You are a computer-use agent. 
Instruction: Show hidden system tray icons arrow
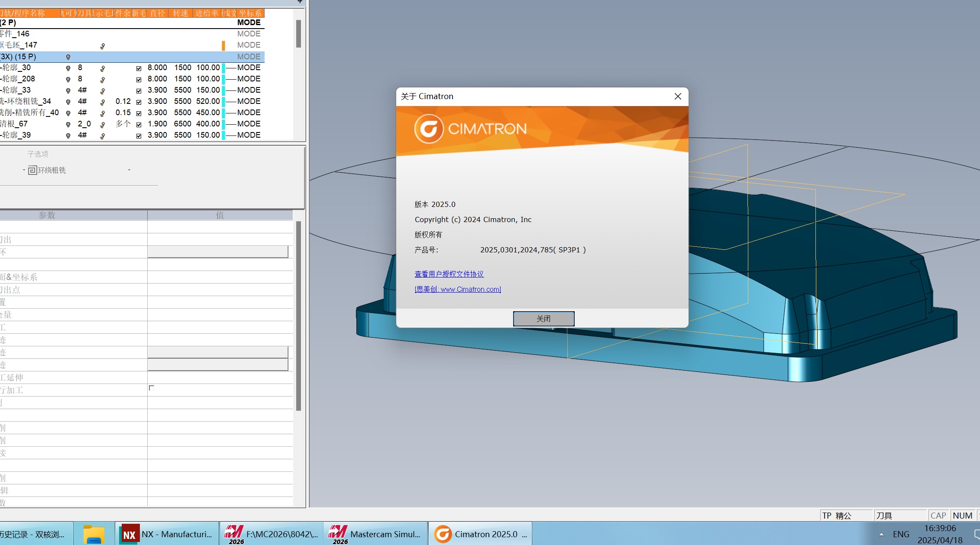pos(881,534)
